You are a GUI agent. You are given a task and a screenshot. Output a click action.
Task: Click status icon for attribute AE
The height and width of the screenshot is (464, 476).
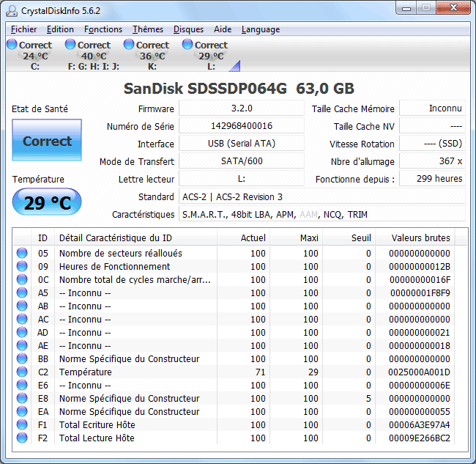[22, 345]
